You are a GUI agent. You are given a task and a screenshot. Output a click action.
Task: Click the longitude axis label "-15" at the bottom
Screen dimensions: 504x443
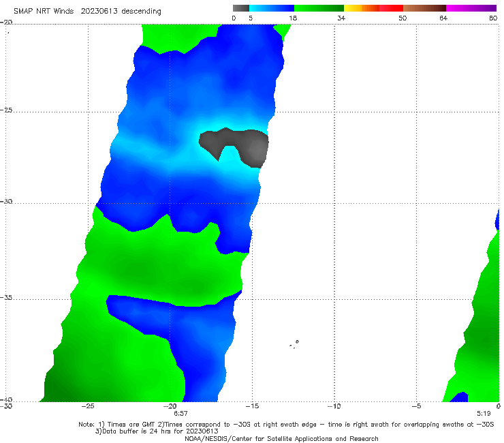[252, 406]
